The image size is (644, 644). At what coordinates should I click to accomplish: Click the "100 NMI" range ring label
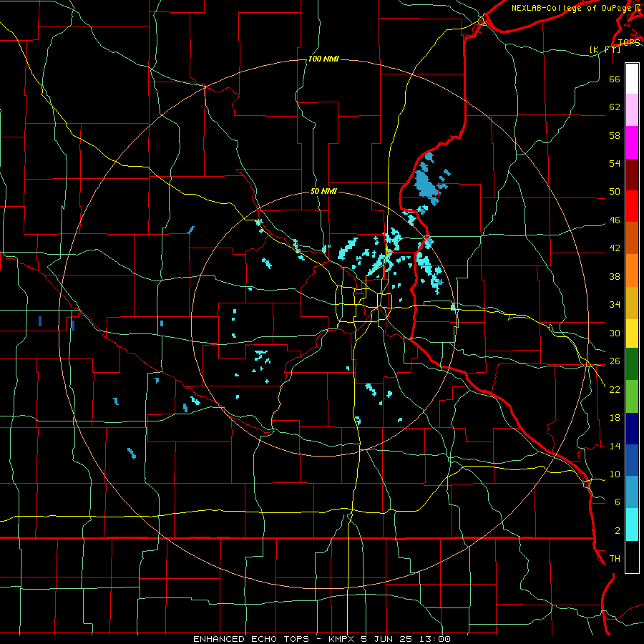coord(323,59)
